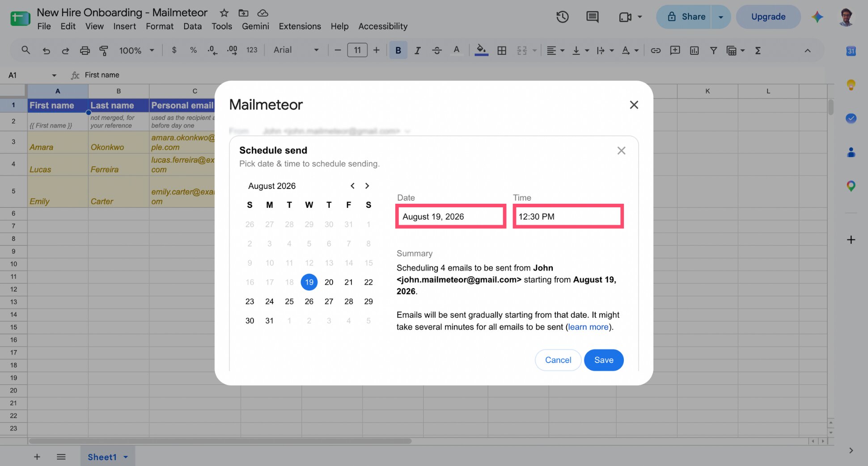This screenshot has width=868, height=466.
Task: Open version history clock icon
Action: click(x=562, y=17)
